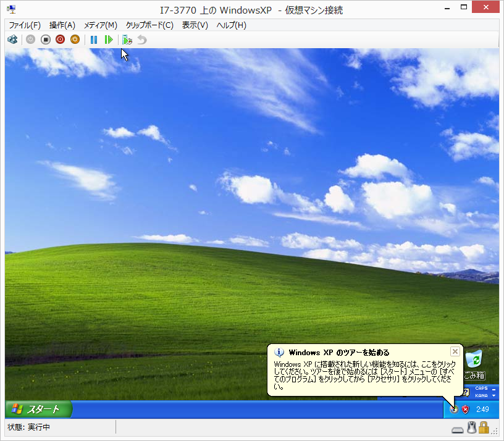Screen dimensions: 504x441
Task: Open the language bar options arrow
Action: tap(493, 396)
